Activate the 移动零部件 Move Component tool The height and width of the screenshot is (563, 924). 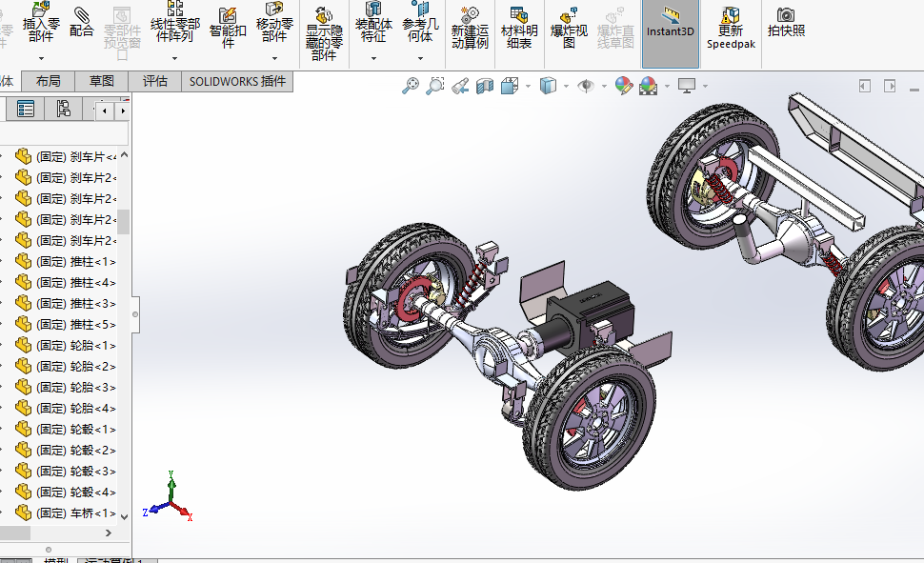pyautogui.click(x=274, y=23)
